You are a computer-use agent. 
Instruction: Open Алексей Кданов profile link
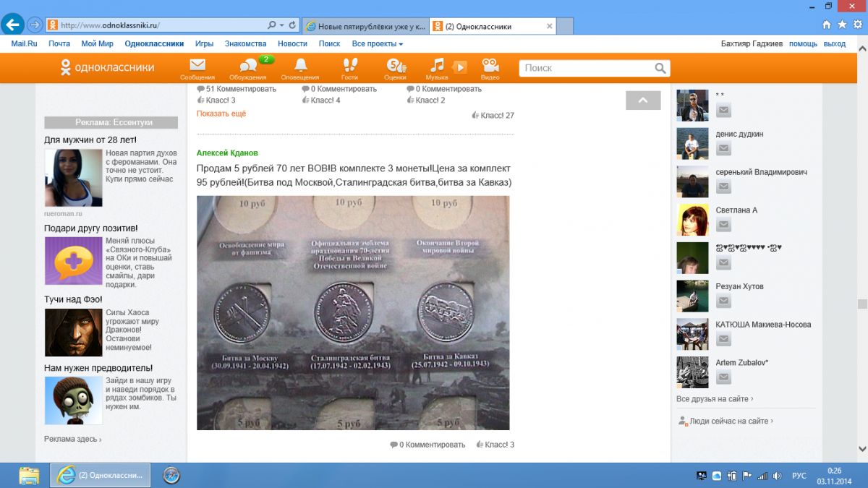click(x=227, y=153)
